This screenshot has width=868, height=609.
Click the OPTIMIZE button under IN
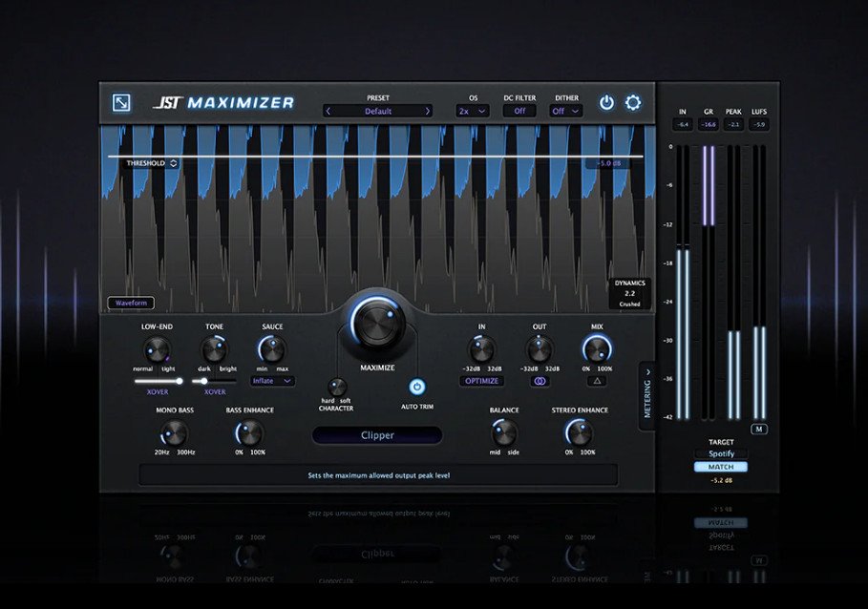point(481,381)
